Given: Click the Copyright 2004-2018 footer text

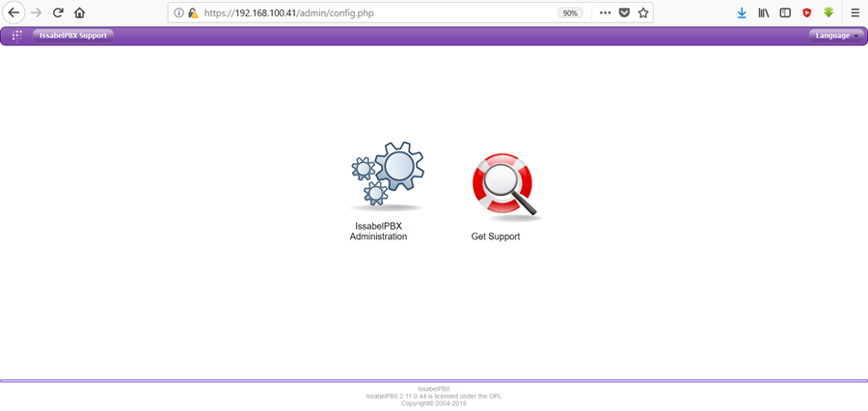Looking at the screenshot, I should (433, 403).
